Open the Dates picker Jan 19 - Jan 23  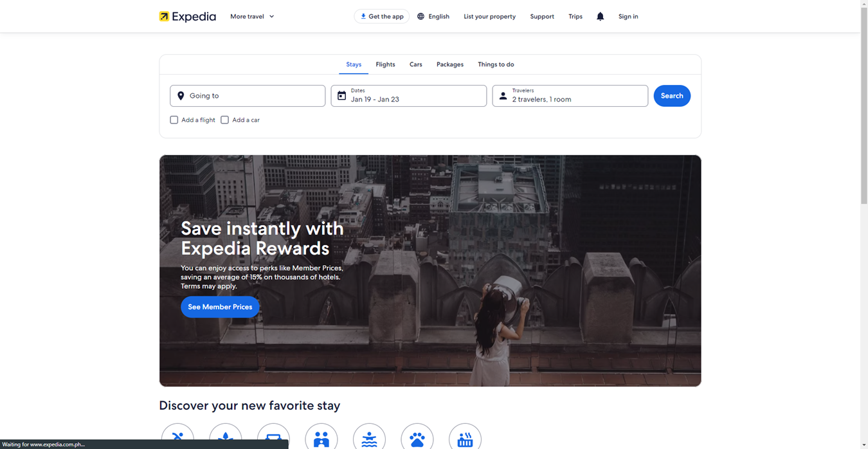point(409,96)
